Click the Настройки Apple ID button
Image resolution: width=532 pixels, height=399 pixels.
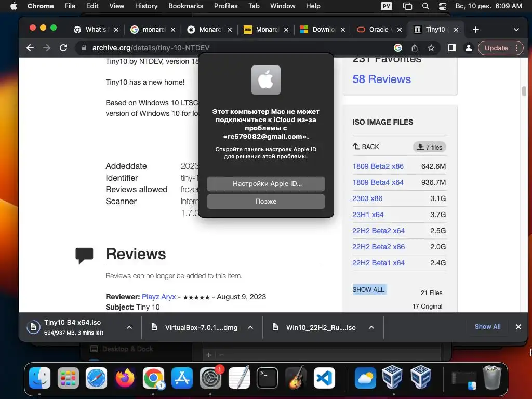tap(266, 184)
